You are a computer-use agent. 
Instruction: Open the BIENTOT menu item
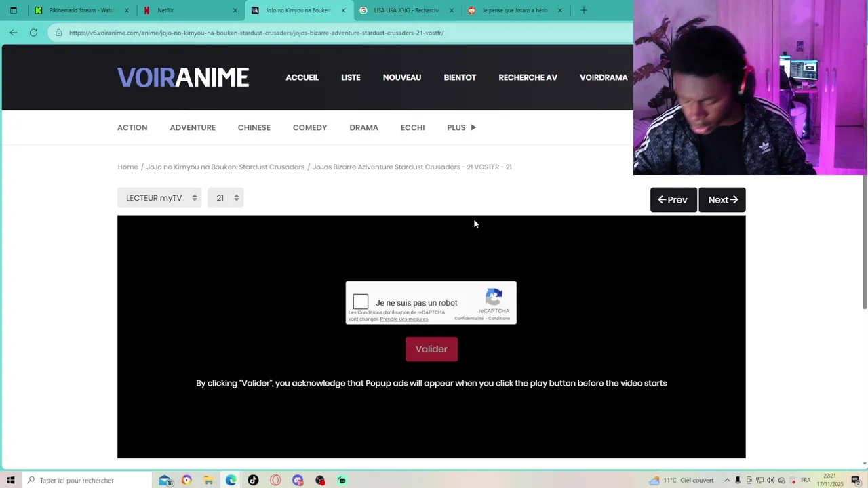460,77
